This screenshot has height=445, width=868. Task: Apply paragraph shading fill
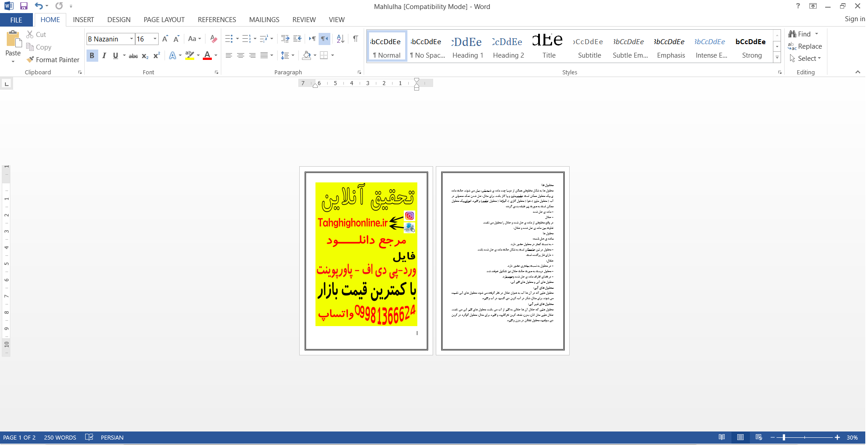click(x=306, y=55)
